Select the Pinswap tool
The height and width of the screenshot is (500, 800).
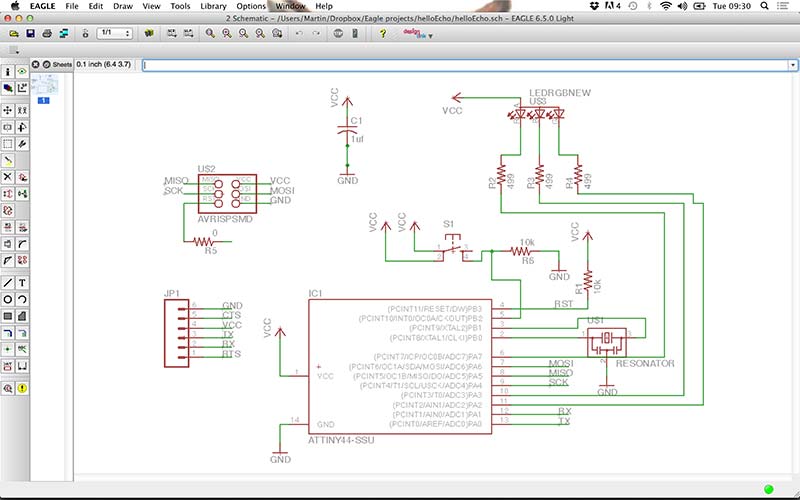tap(8, 194)
